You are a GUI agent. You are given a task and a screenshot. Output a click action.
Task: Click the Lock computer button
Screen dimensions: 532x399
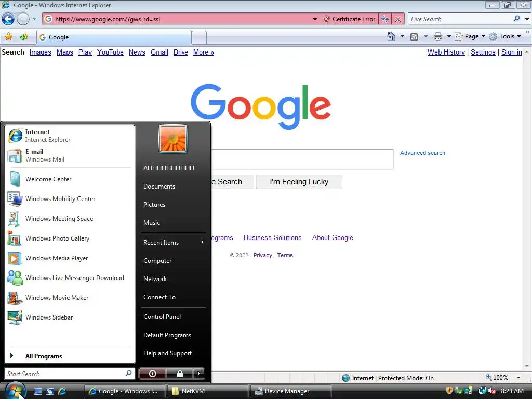(180, 374)
